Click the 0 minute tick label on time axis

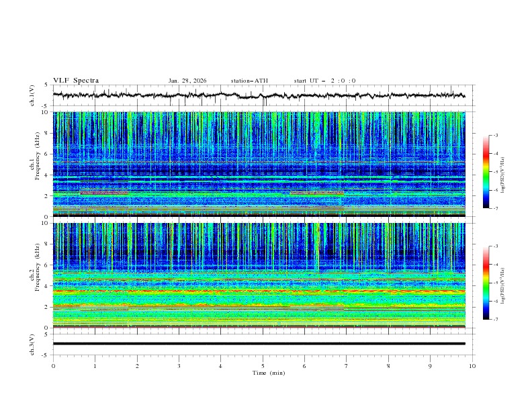pos(53,366)
